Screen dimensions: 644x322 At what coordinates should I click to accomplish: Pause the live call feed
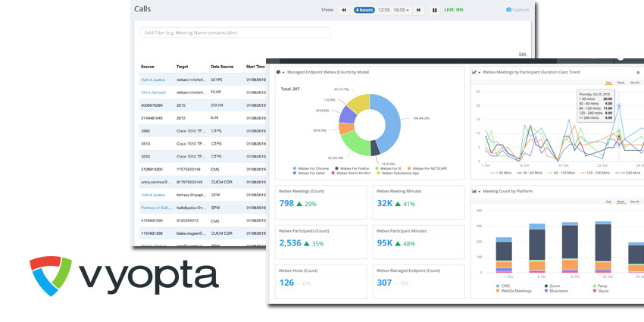tap(435, 10)
